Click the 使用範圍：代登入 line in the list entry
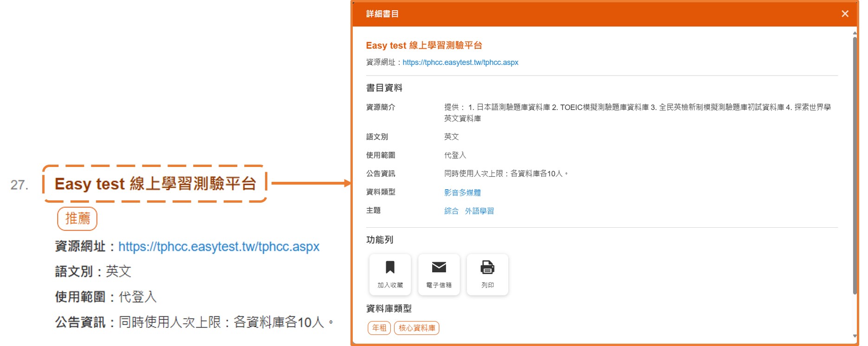Viewport: 868px width, 346px height. (106, 297)
